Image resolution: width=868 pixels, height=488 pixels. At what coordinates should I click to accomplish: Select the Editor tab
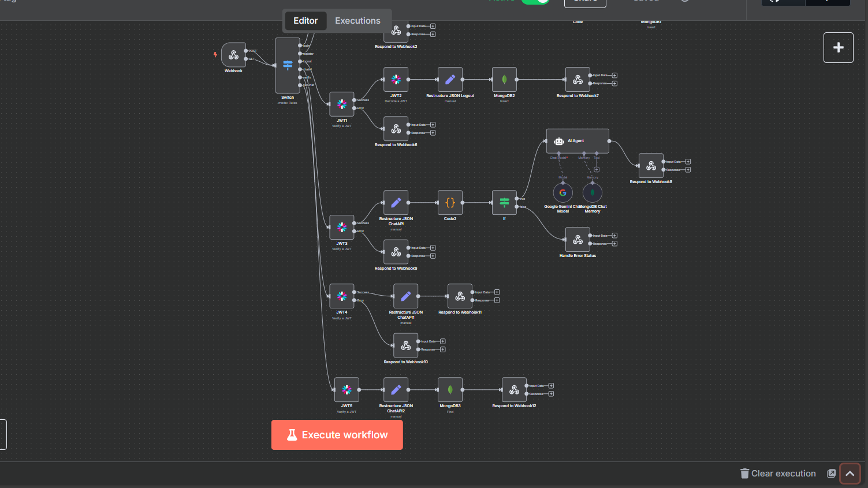point(306,21)
